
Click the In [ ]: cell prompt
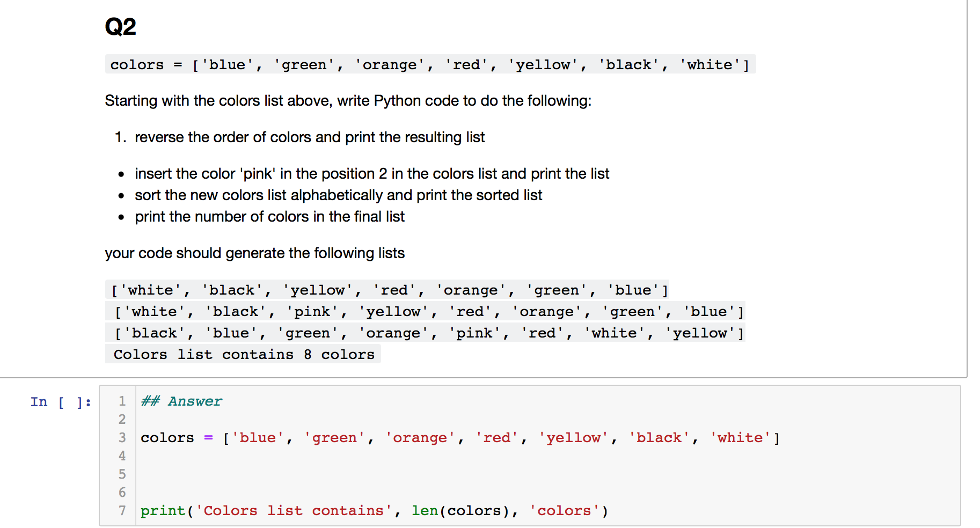pyautogui.click(x=60, y=401)
